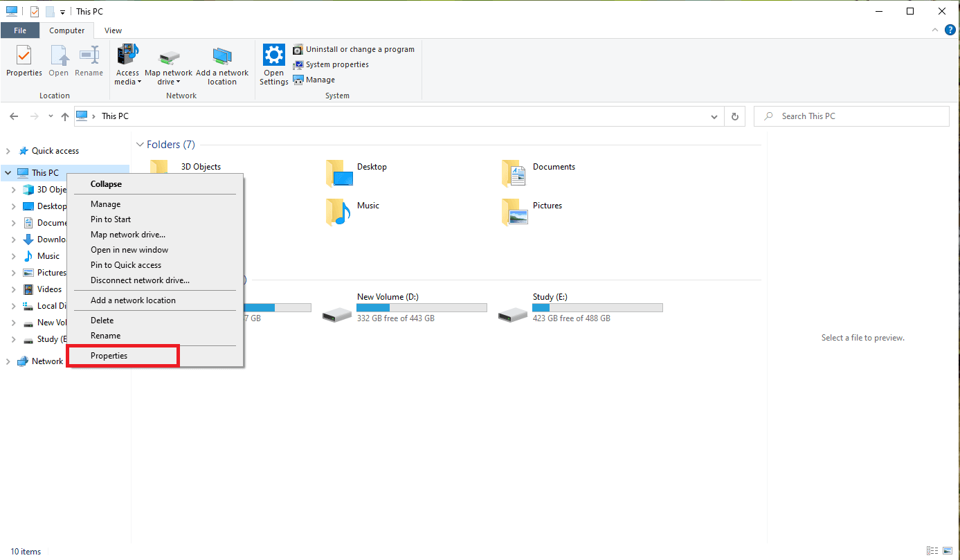Collapse the Folders (7) section
The width and height of the screenshot is (960, 560).
coord(141,144)
